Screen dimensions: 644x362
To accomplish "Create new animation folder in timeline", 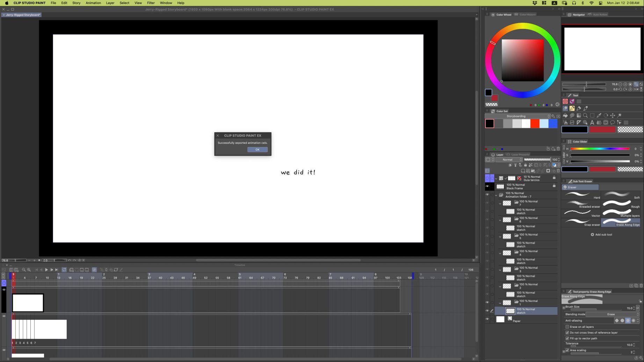I will [72, 270].
